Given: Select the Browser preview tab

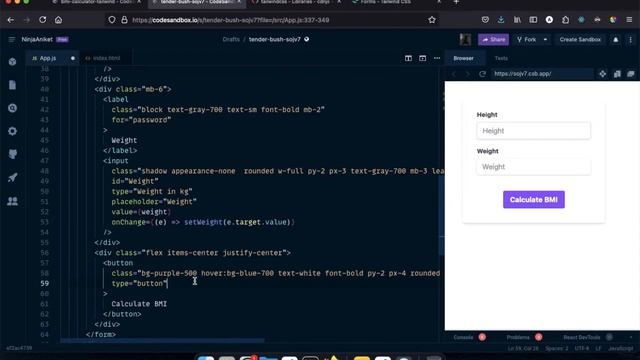Looking at the screenshot, I should pos(464,58).
